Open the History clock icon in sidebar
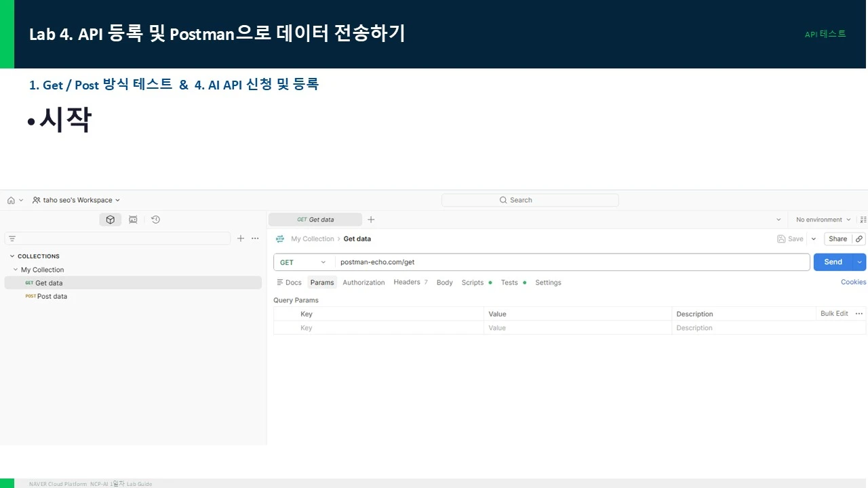This screenshot has width=868, height=488. (x=155, y=220)
